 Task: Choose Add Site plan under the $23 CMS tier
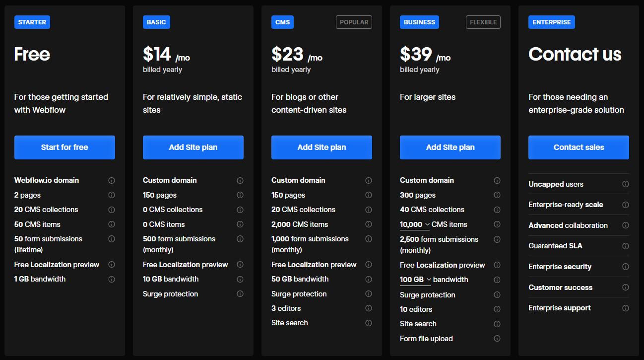(x=322, y=147)
